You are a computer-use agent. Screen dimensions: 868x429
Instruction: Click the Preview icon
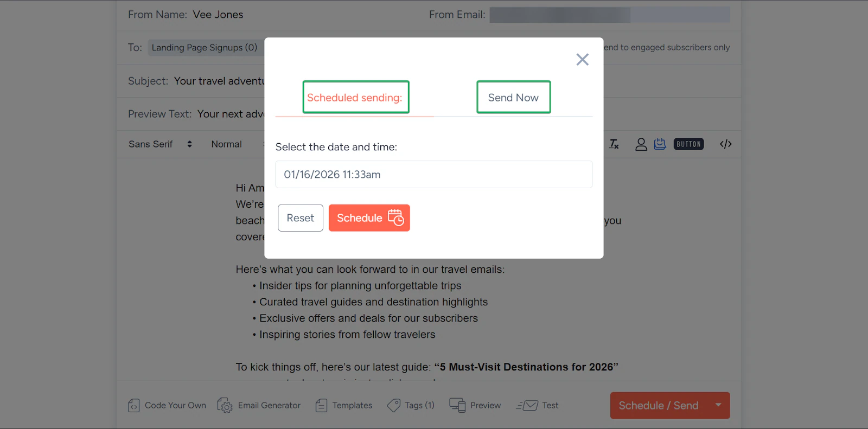[457, 406]
